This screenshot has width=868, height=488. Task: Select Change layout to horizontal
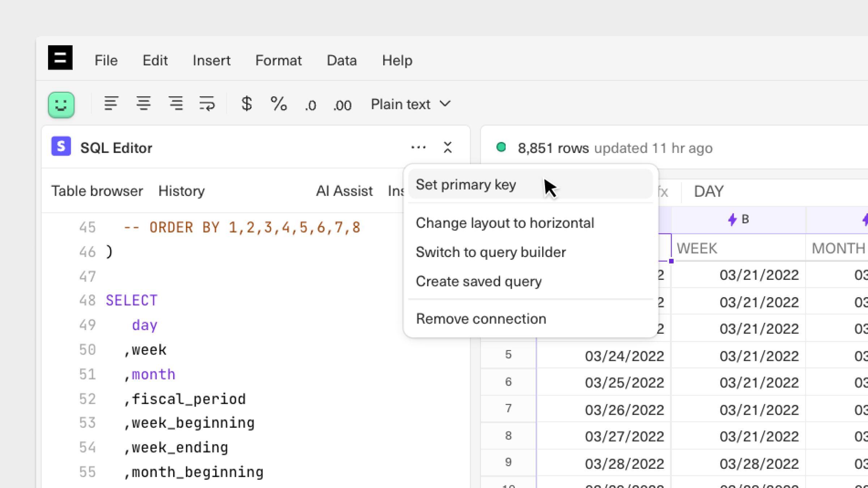point(505,223)
